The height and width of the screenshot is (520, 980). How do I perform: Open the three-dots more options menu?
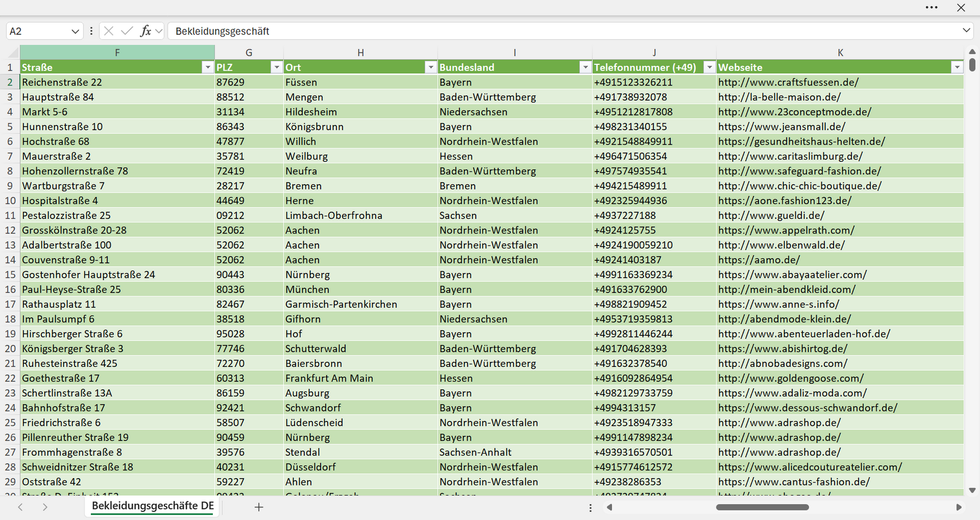click(932, 8)
